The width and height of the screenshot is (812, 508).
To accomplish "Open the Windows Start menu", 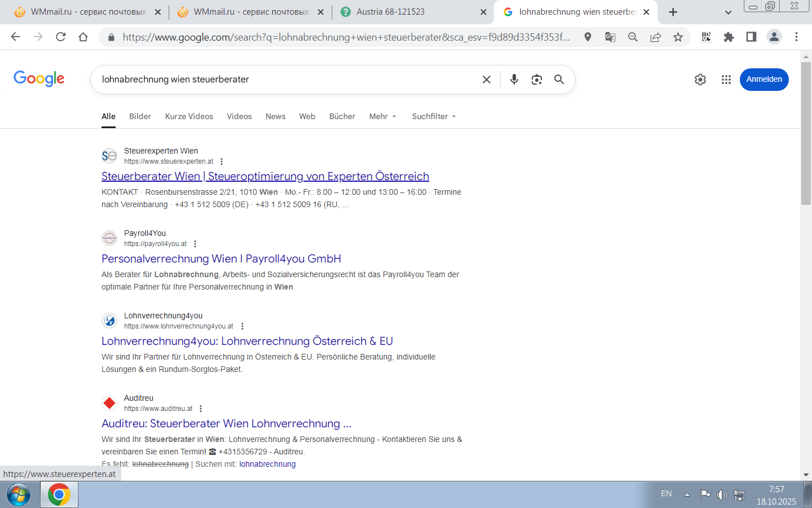I will pos(19,495).
